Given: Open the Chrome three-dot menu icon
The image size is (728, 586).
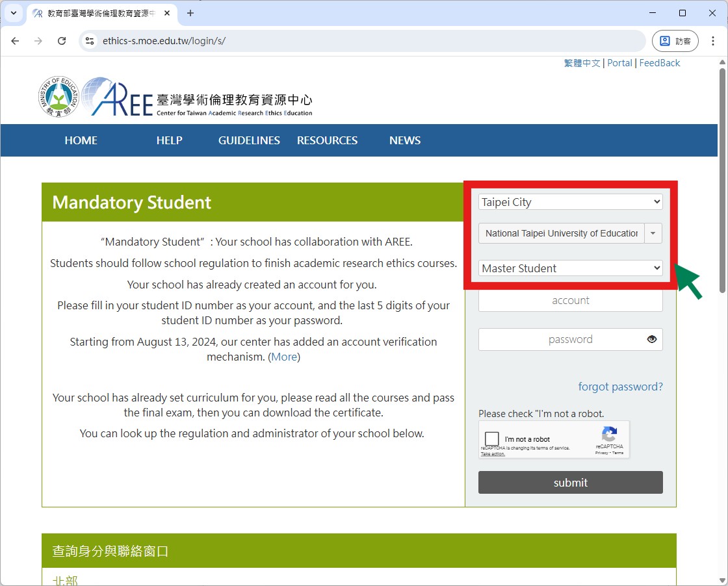Looking at the screenshot, I should [713, 40].
